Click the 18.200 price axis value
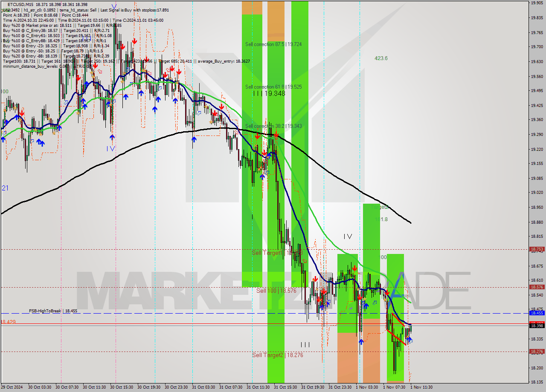Screen dimensions: 546x392 [x=536, y=368]
